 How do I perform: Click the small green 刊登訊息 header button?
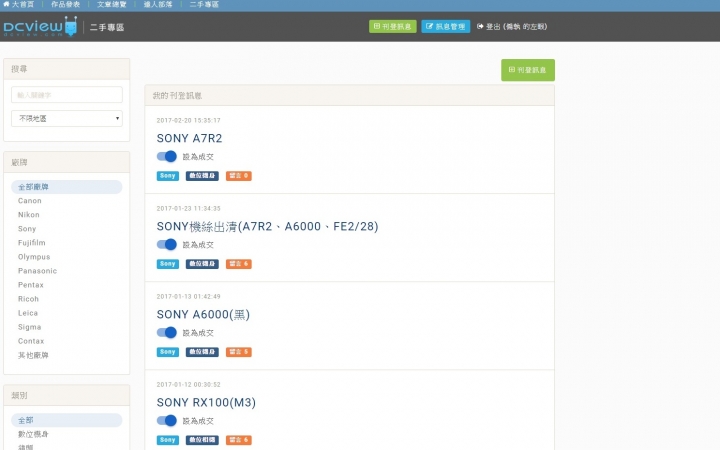click(x=393, y=27)
